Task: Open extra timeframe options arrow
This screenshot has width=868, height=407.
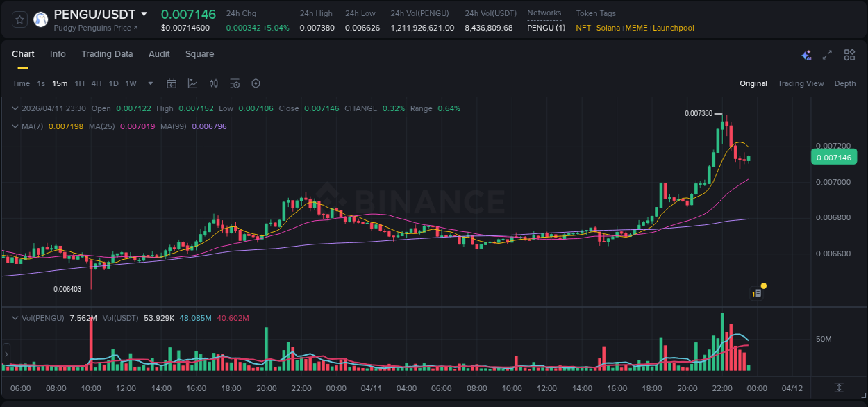Action: click(x=149, y=83)
